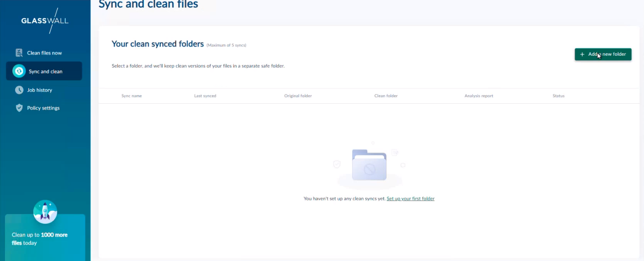This screenshot has height=261, width=644.
Task: Click the plus icon on Add button
Action: coord(582,54)
